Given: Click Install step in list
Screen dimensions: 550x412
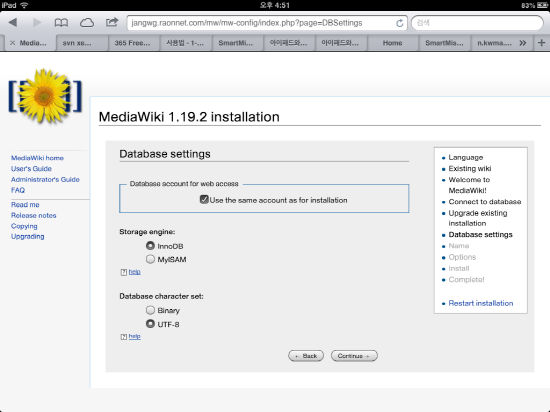Looking at the screenshot, I should click(459, 269).
